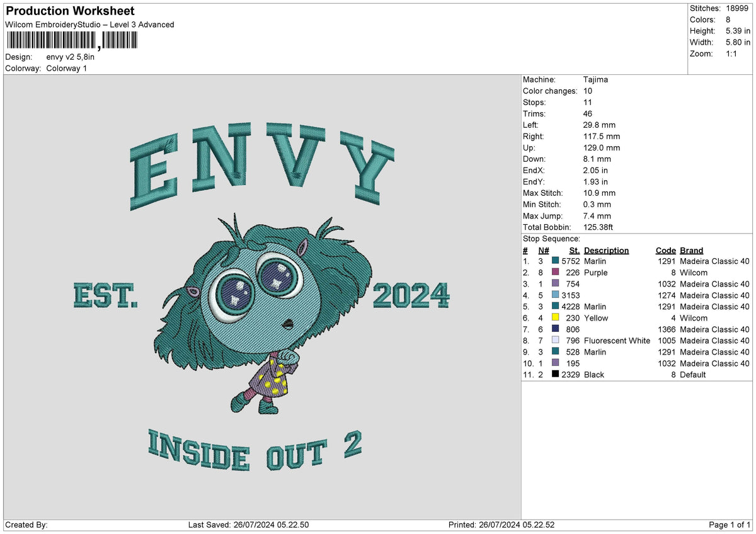
Task: Click the Up value '129.0 mm'
Action: tap(602, 148)
